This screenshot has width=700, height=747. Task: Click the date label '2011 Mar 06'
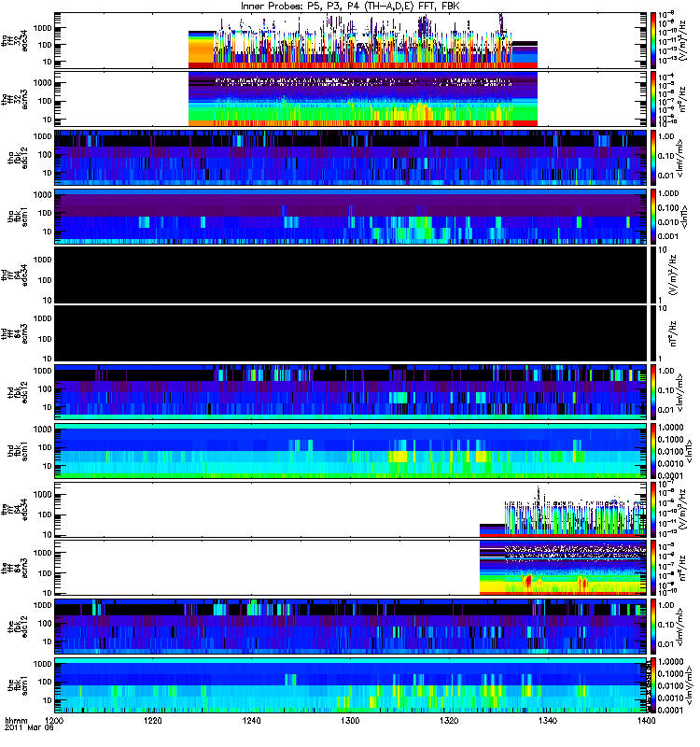click(29, 728)
